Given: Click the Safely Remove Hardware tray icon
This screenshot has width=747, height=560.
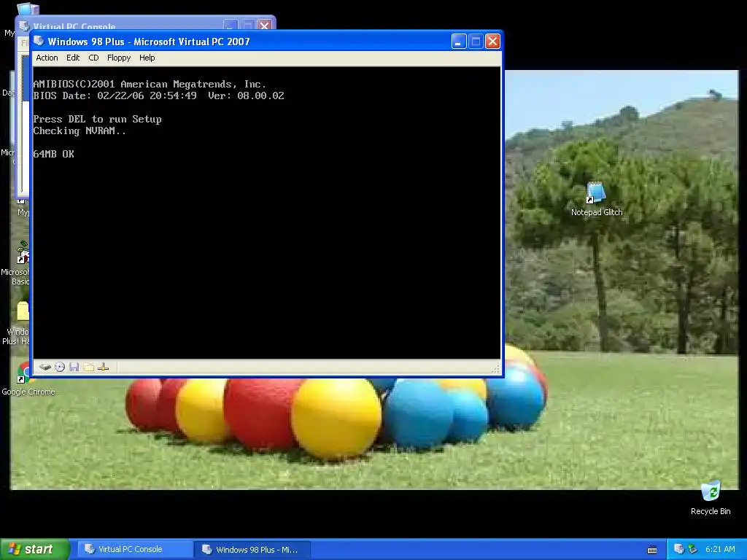Looking at the screenshot, I should (693, 549).
